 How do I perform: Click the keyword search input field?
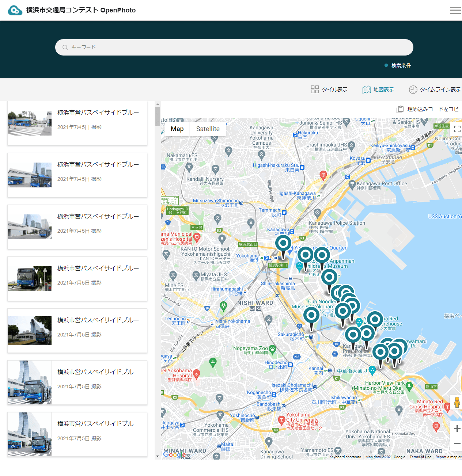234,47
